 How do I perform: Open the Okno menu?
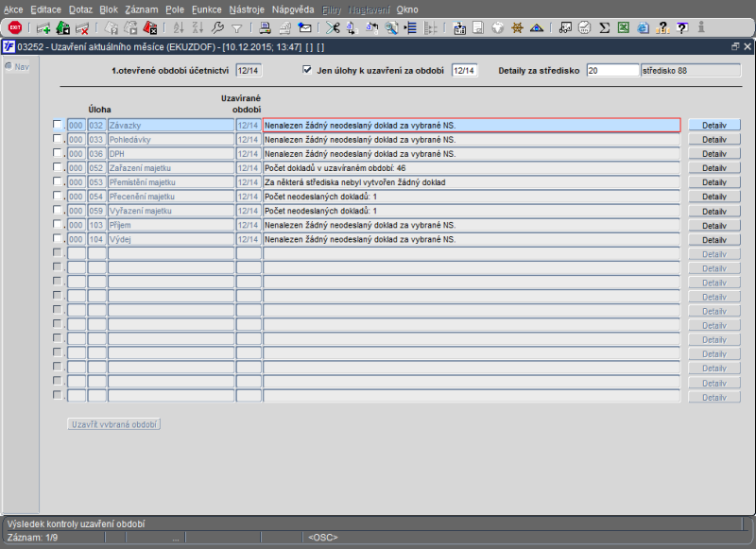click(407, 9)
